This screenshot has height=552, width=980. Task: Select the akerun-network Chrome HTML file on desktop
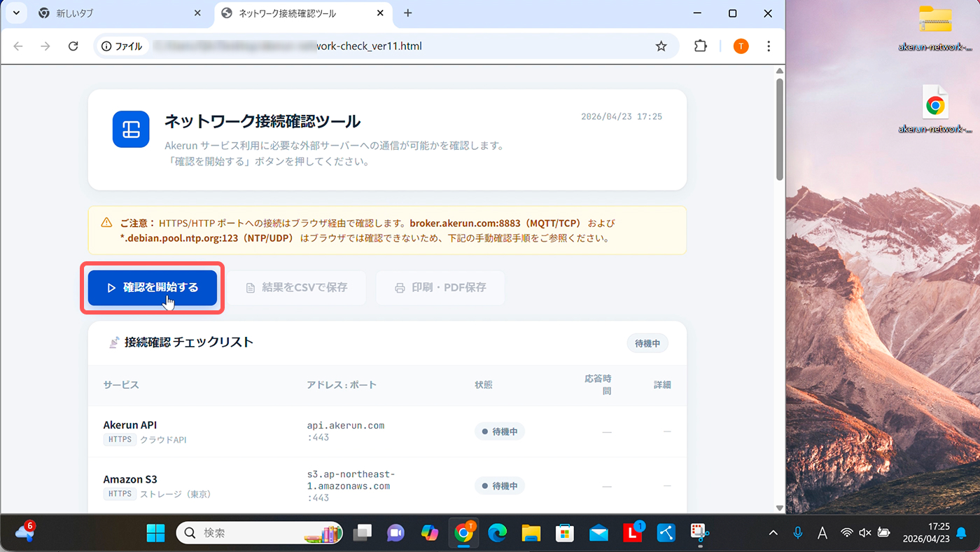tap(935, 109)
